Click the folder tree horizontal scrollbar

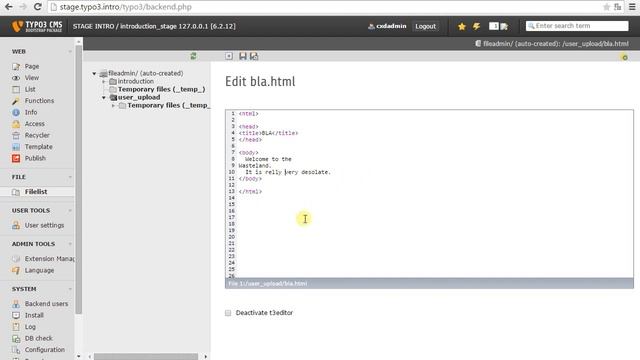[146, 356]
